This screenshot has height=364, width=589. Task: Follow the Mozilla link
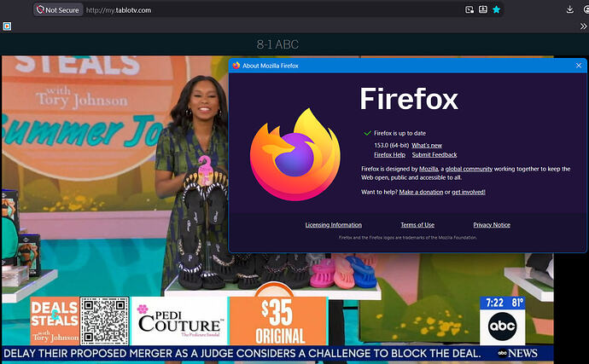coord(429,169)
